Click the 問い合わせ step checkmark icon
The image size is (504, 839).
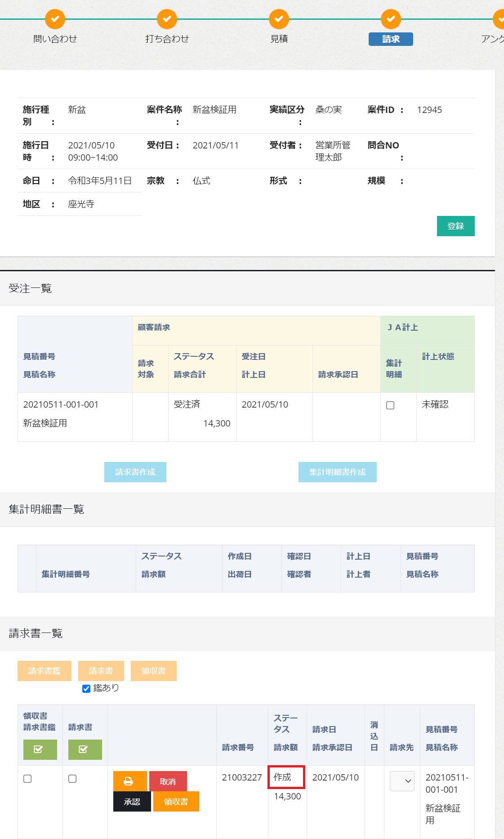click(x=55, y=19)
